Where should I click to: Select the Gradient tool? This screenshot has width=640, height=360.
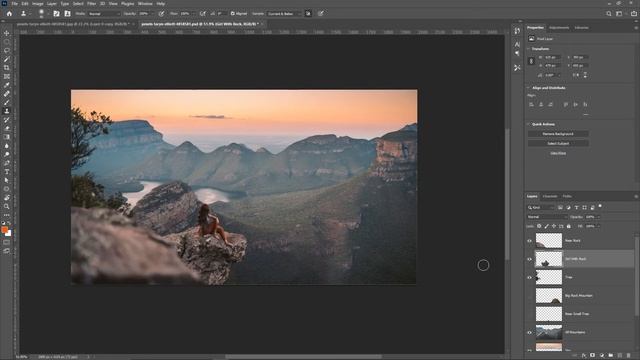tap(7, 137)
